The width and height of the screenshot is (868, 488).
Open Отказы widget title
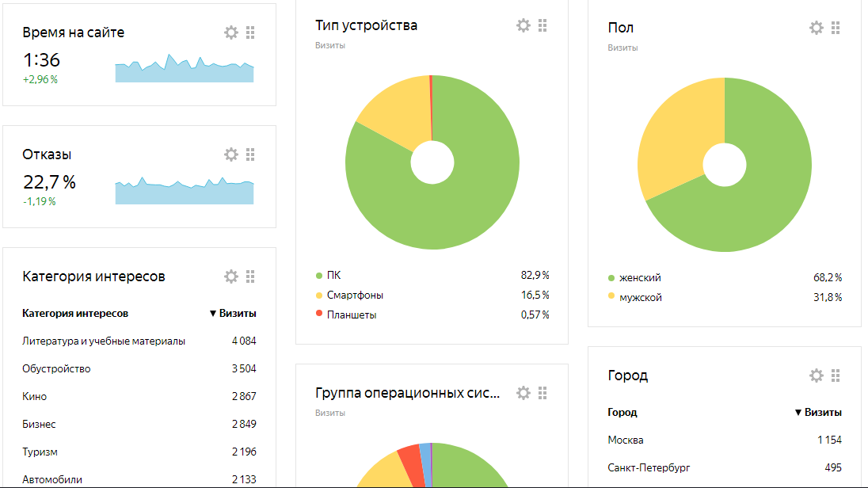click(47, 154)
